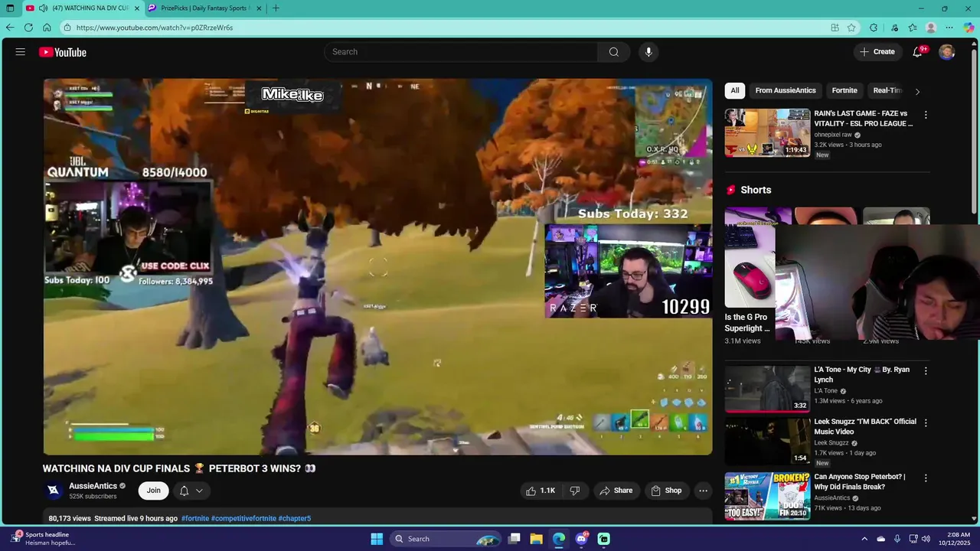Open AussieAntics channel avatar
Screen dimensions: 980x551
coord(54,491)
